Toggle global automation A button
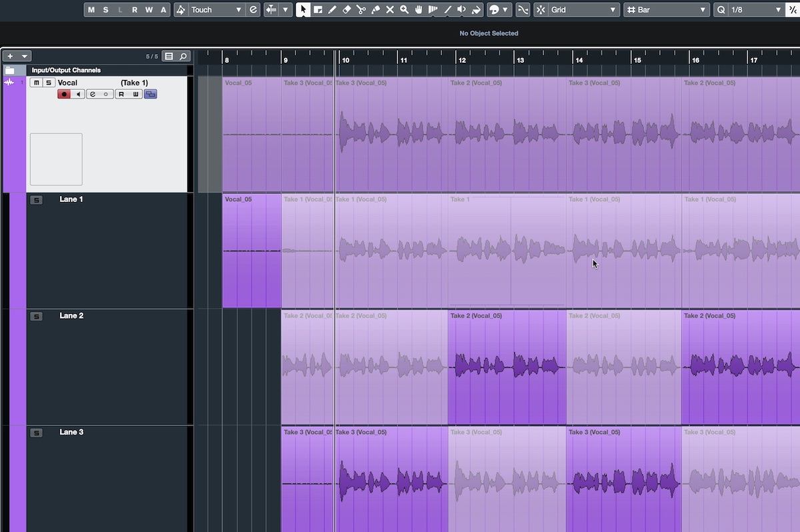The image size is (800, 532). pos(163,10)
